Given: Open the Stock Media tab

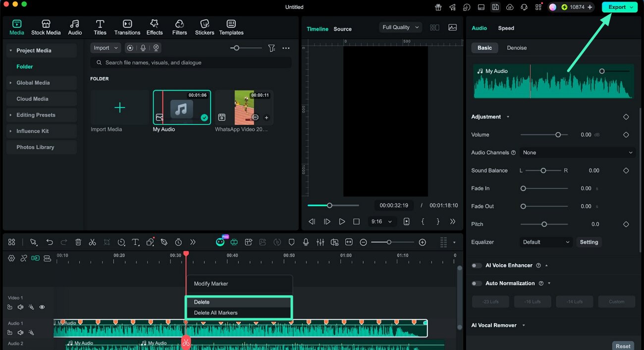Looking at the screenshot, I should tap(46, 27).
